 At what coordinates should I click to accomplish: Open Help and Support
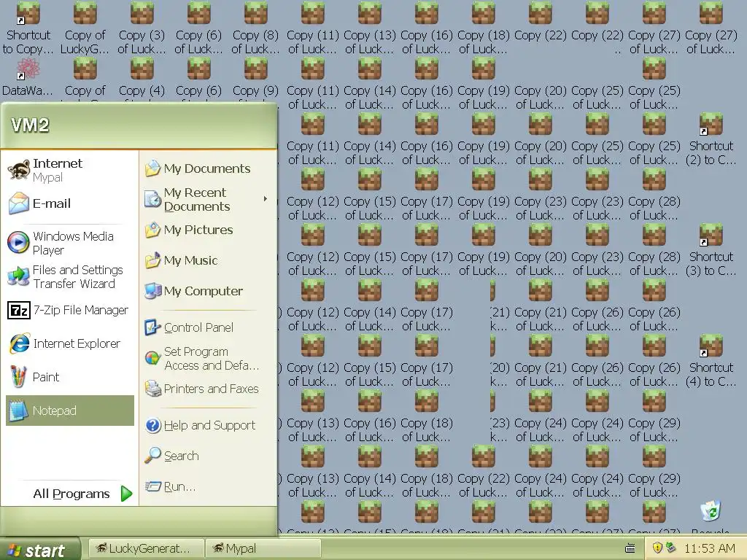[206, 425]
